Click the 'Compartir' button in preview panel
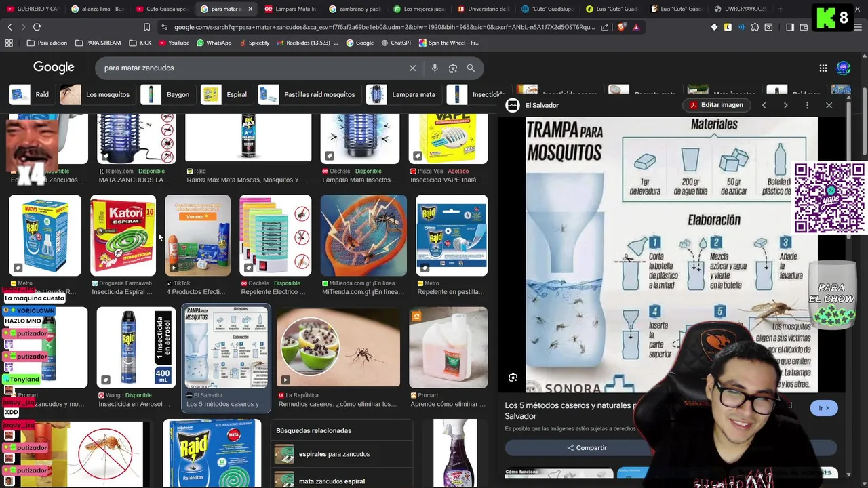This screenshot has height=488, width=868. [587, 448]
